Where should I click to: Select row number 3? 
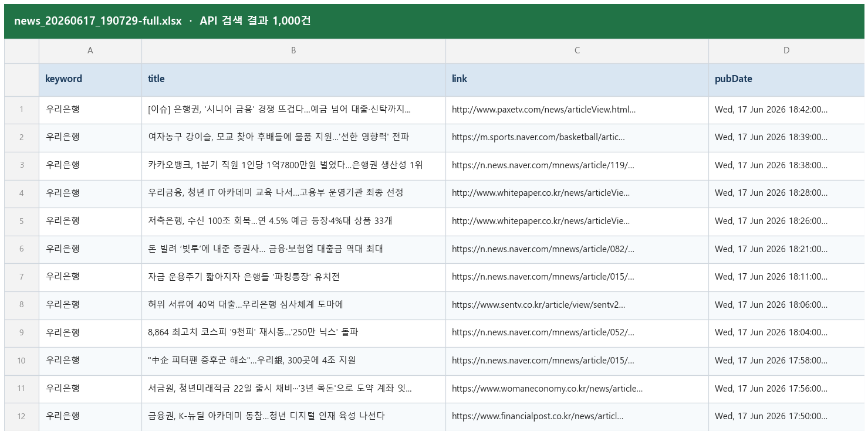click(22, 165)
